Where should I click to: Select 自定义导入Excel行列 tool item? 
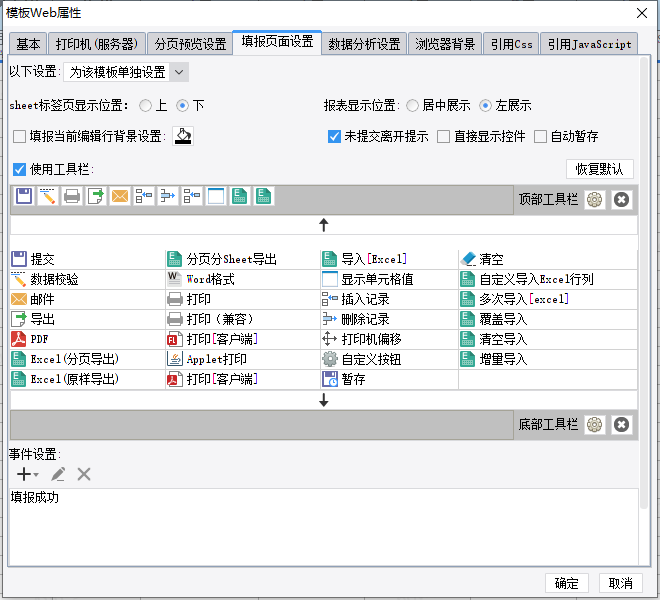[x=548, y=279]
